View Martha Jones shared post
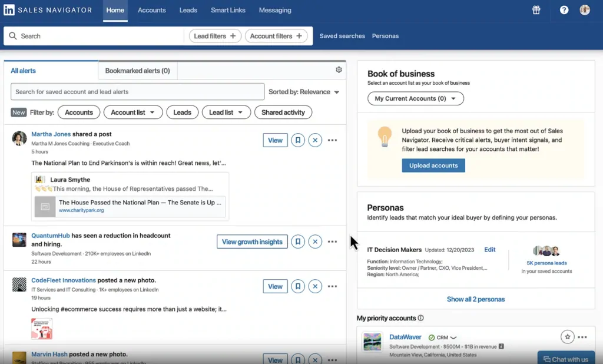The height and width of the screenshot is (364, 603). (x=276, y=140)
